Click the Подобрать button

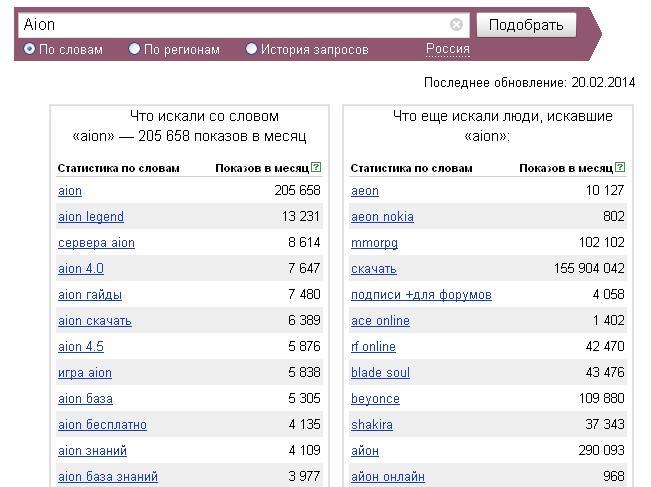526,25
